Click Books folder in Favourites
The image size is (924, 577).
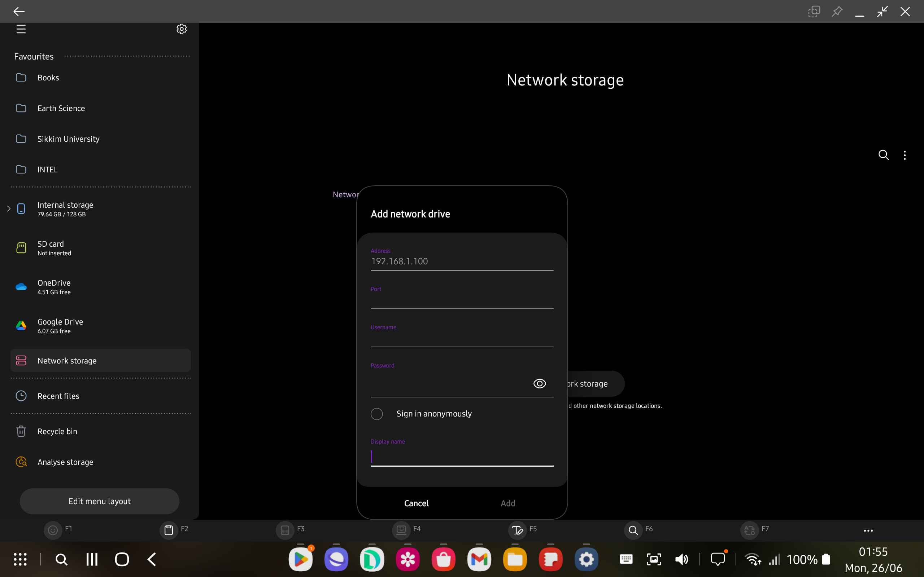click(x=48, y=77)
